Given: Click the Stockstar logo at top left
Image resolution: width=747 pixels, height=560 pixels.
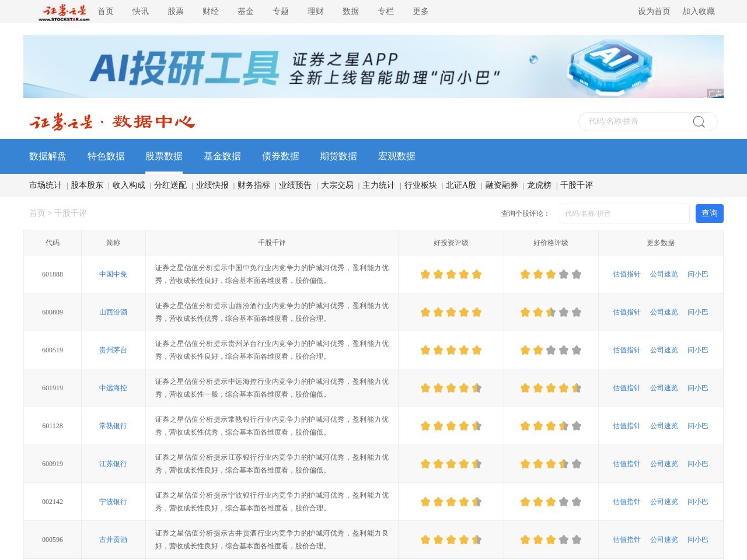Looking at the screenshot, I should tap(64, 12).
